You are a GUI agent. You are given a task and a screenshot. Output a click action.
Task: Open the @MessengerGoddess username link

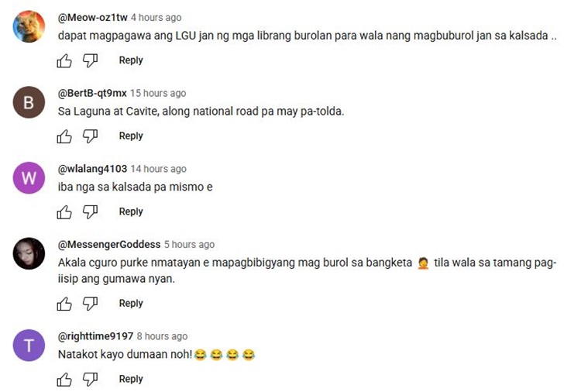tap(109, 245)
